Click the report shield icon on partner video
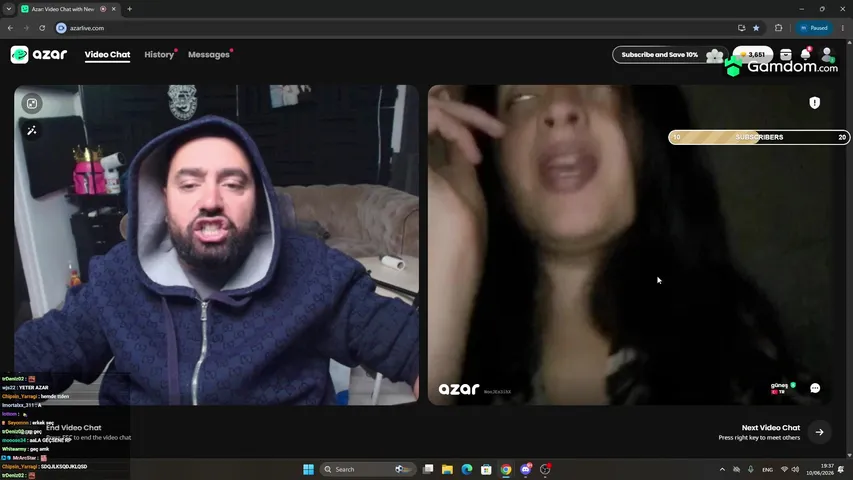The image size is (853, 480). tap(814, 103)
